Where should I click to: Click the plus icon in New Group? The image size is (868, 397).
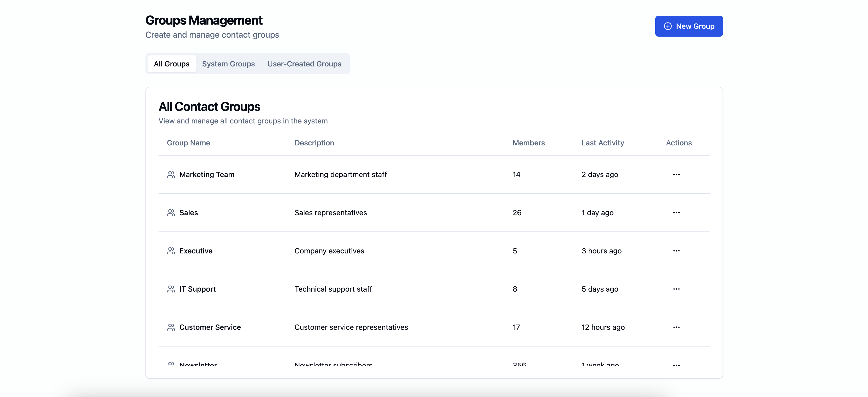click(668, 26)
